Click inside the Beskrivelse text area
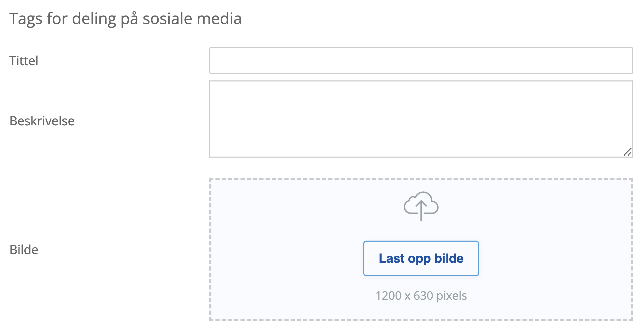This screenshot has height=334, width=644. point(421,119)
